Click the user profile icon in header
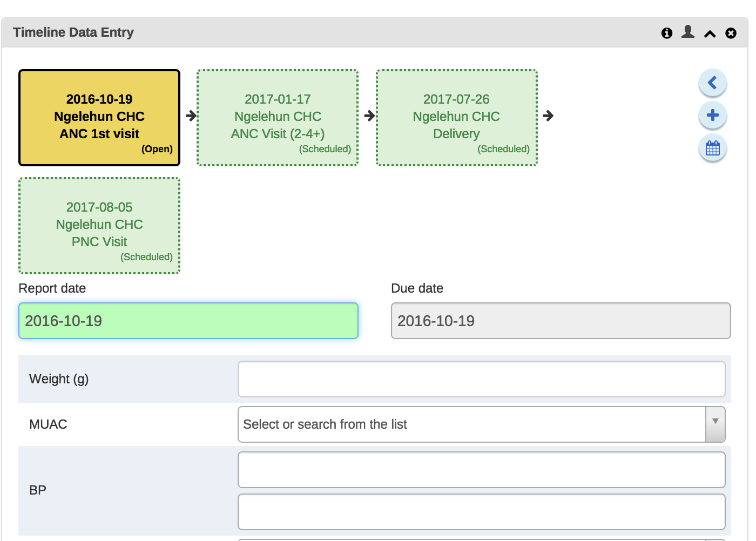756x541 pixels. [688, 32]
